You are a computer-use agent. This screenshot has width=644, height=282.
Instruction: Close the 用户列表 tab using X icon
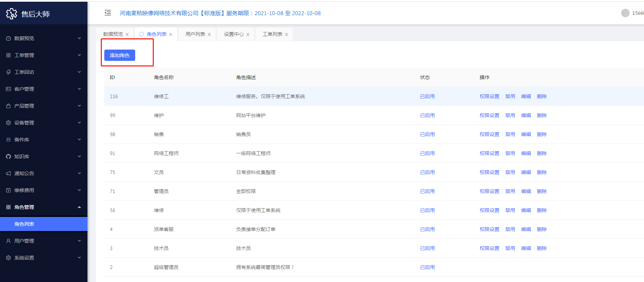point(209,34)
